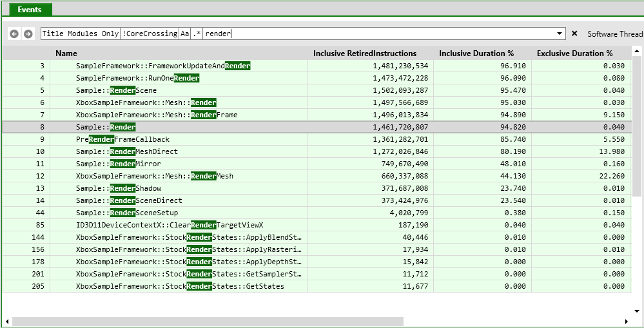Sort by the Name column header
This screenshot has height=328, width=644.
click(x=66, y=53)
